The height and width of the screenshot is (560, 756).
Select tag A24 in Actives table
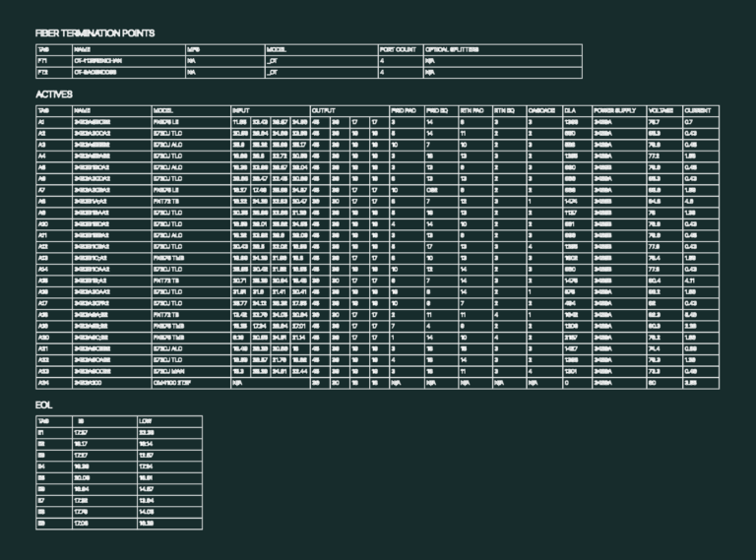[43, 383]
